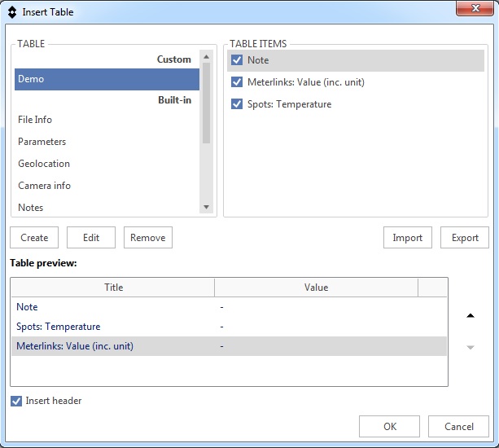
Task: Click the Edit table button
Action: (91, 238)
